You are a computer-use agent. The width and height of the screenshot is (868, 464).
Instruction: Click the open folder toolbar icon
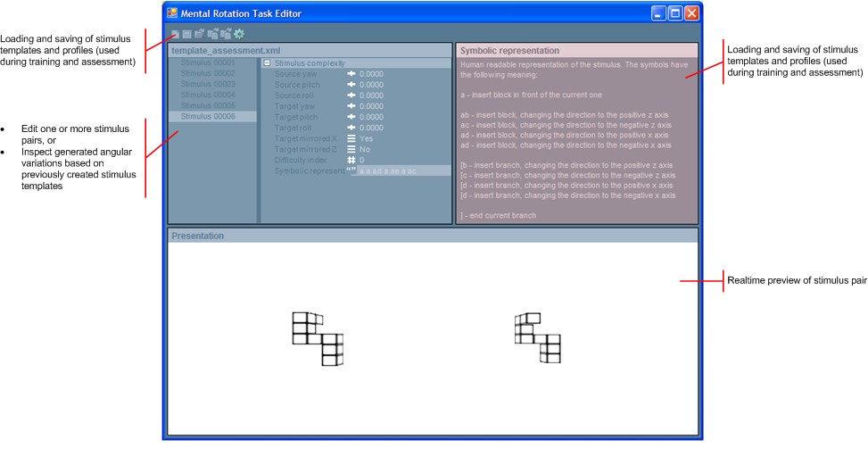tap(199, 34)
